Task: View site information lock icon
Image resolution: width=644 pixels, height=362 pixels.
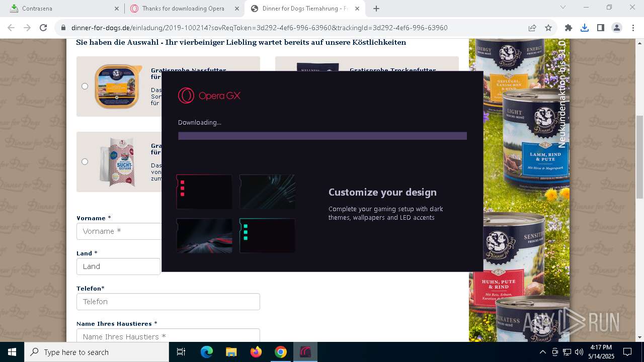Action: click(63, 28)
